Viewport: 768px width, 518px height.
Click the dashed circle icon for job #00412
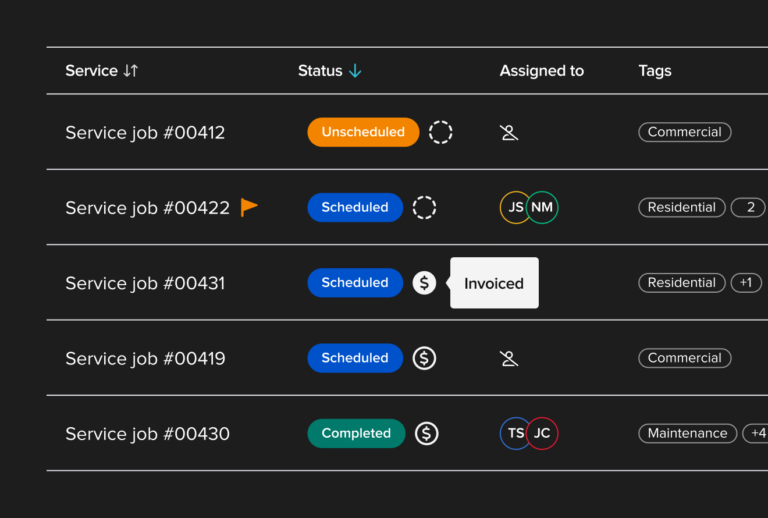click(x=440, y=132)
